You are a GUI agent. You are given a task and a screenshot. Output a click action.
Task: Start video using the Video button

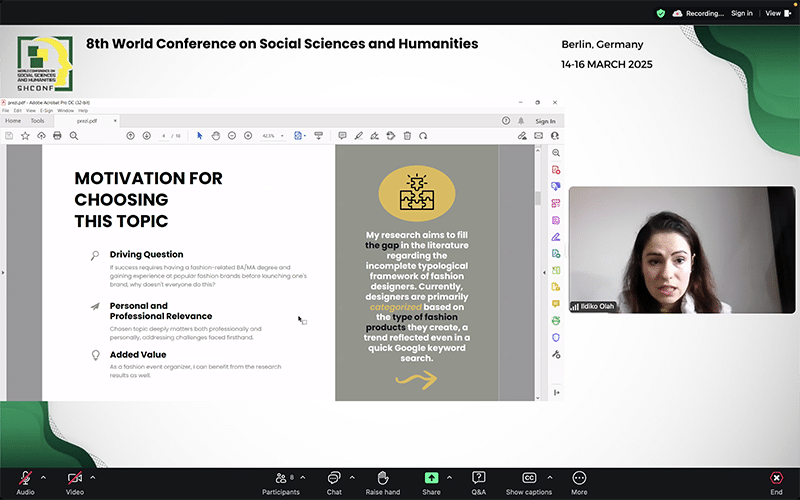coord(75,479)
